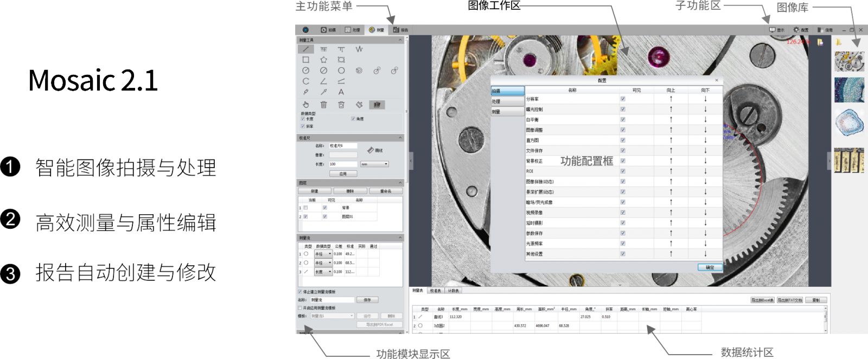Set 图层01 as current layer checkbox
The height and width of the screenshot is (359, 868).
tap(305, 216)
